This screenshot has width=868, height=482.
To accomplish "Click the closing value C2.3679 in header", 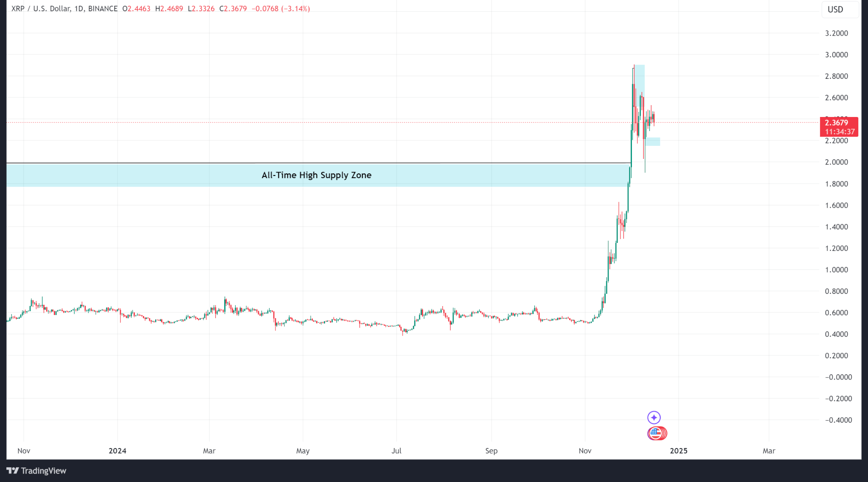I will [233, 8].
